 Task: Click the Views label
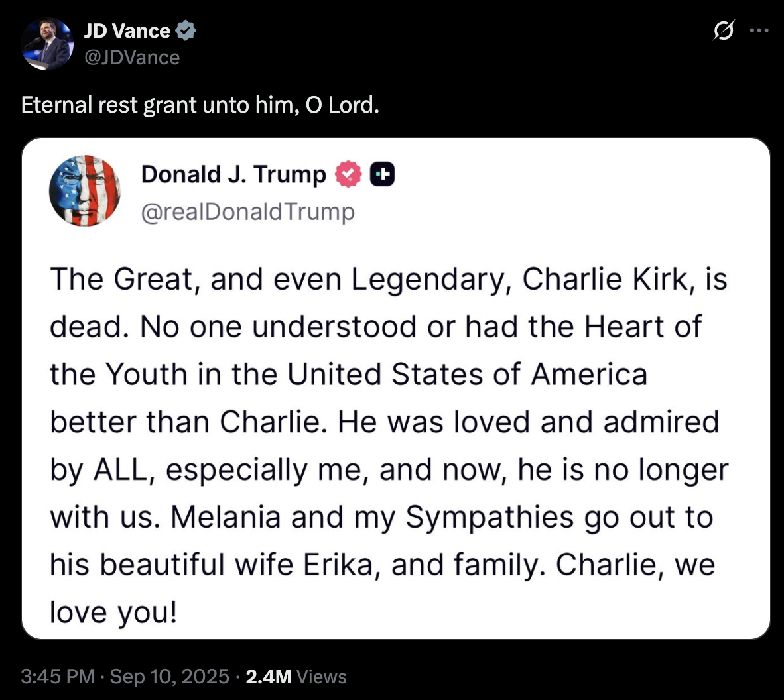(322, 676)
